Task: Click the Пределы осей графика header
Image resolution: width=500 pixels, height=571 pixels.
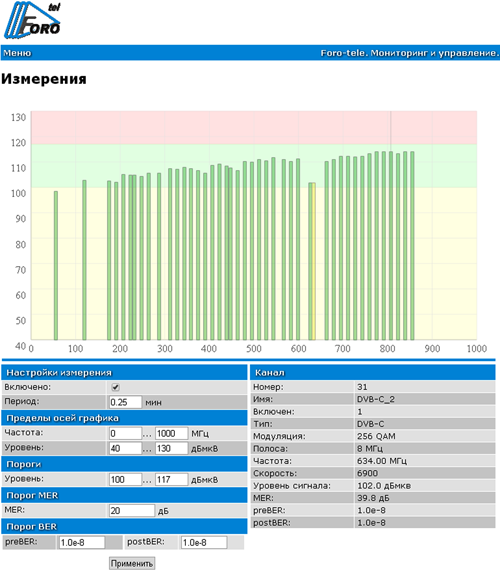Action: (124, 418)
